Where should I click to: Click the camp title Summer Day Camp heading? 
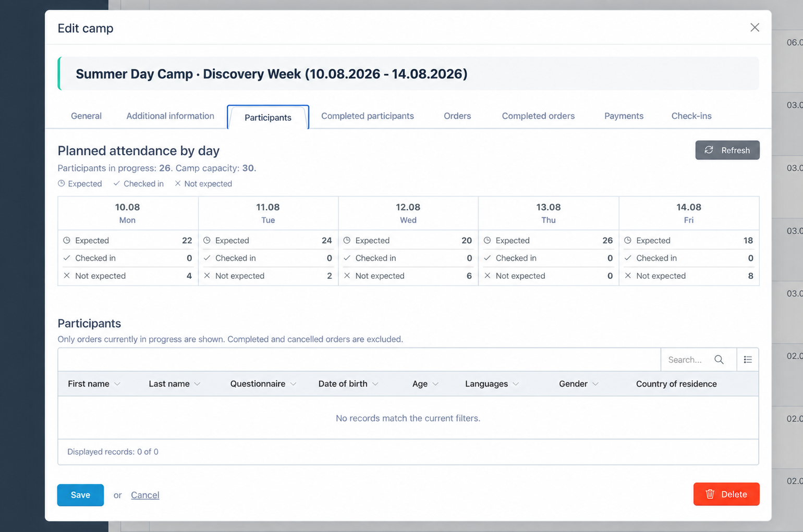[x=272, y=73]
